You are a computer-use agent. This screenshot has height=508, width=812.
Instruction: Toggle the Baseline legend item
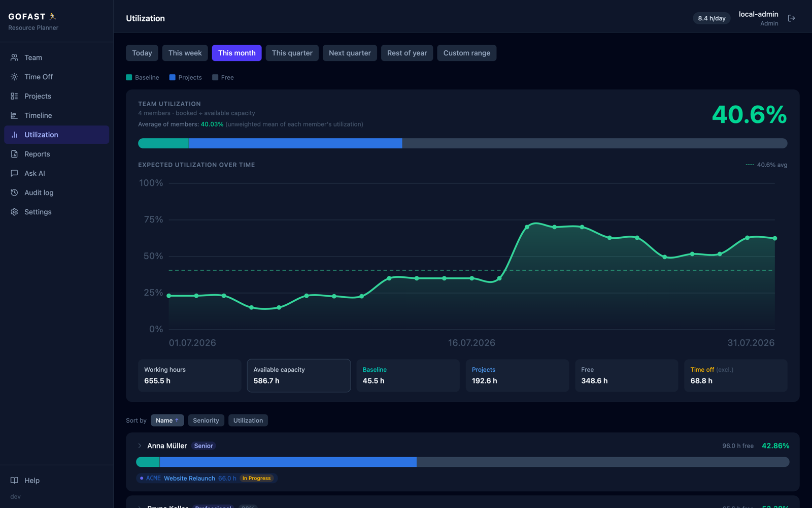143,77
